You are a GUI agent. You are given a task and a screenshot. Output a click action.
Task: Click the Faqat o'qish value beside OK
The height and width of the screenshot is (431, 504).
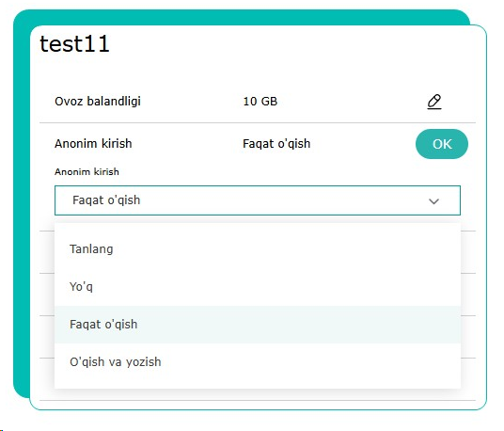click(276, 144)
